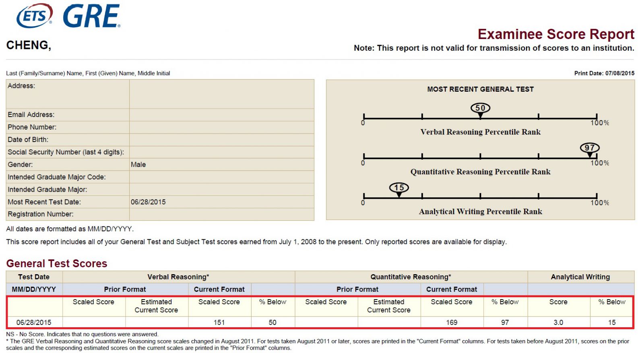Click Verbal Estimated Current Score subheader
The width and height of the screenshot is (644, 353).
point(156,306)
